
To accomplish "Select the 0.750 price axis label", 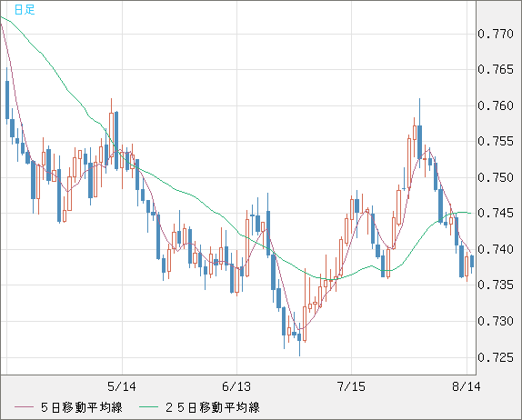I will point(496,177).
